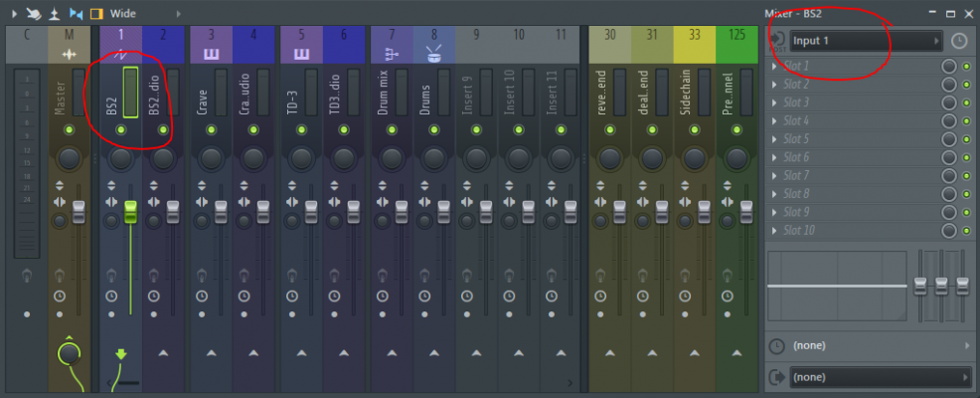Mute the Crave track green LED
Viewport: 980px width, 398px height.
(212, 130)
